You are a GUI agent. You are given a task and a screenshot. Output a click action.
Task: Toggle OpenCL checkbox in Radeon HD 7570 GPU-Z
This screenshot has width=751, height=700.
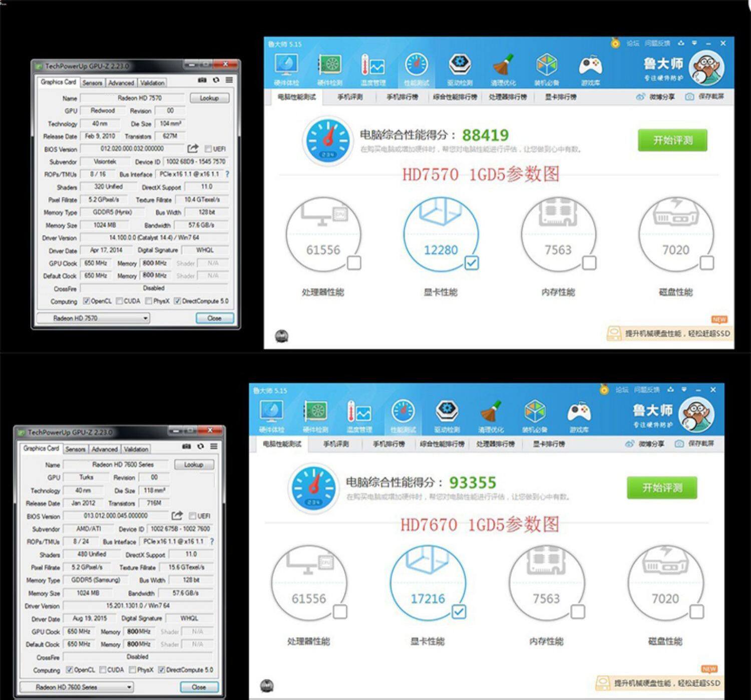tap(87, 301)
